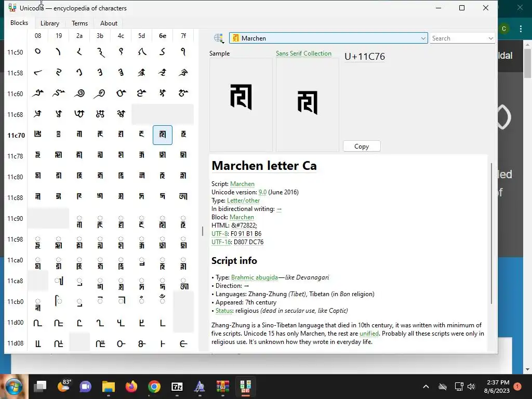
Task: Open the UTF-8 term link
Action: click(x=219, y=233)
